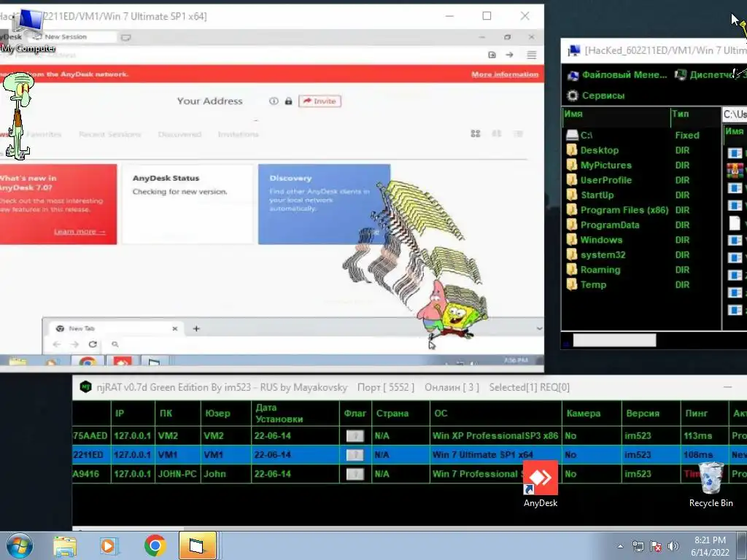Click the network tray icon
This screenshot has height=560, width=747.
click(x=638, y=546)
